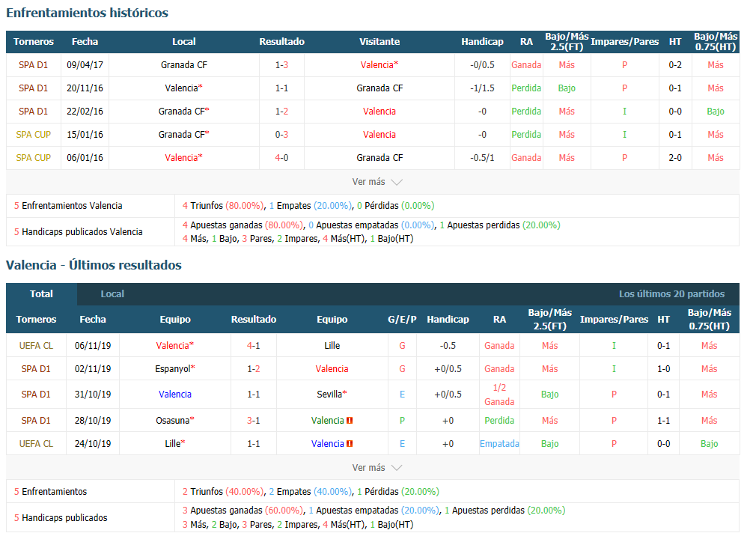Screen dimensions: 756x542
Task: Select the Los últimos 20 partidos filter
Action: click(x=671, y=294)
